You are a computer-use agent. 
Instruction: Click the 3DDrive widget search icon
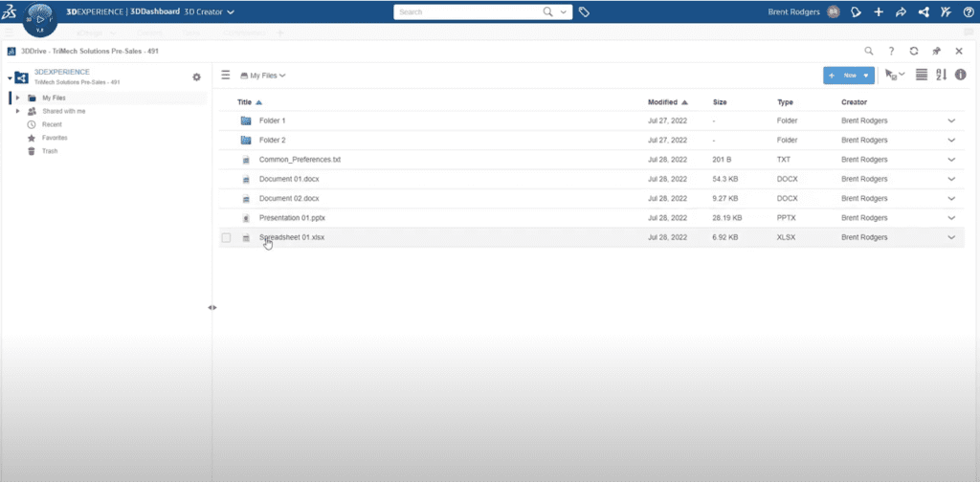pyautogui.click(x=869, y=52)
